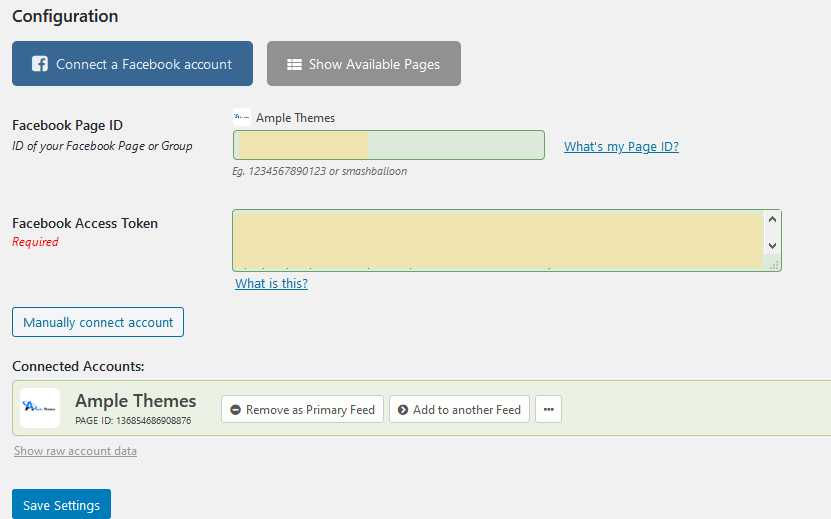Click the list icon on Show Available Pages

pyautogui.click(x=295, y=64)
